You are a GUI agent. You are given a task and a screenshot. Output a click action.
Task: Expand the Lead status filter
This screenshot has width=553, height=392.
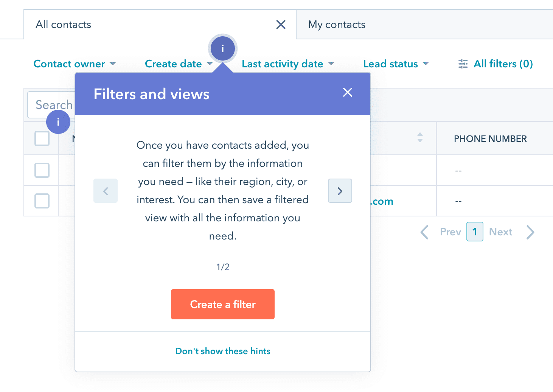tap(396, 64)
